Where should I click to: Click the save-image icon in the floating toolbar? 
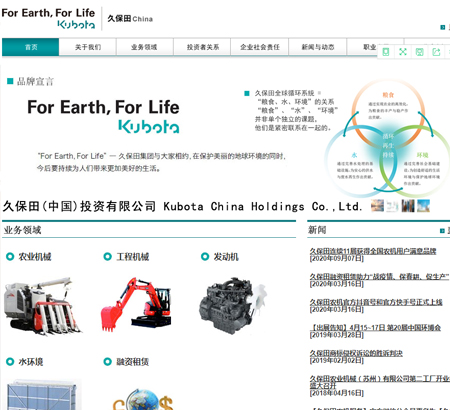[x=419, y=52]
